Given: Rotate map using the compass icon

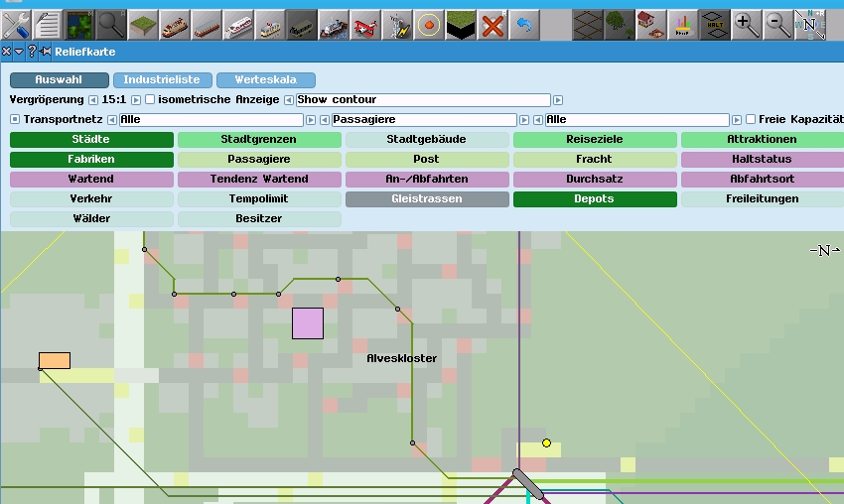Looking at the screenshot, I should tap(809, 25).
